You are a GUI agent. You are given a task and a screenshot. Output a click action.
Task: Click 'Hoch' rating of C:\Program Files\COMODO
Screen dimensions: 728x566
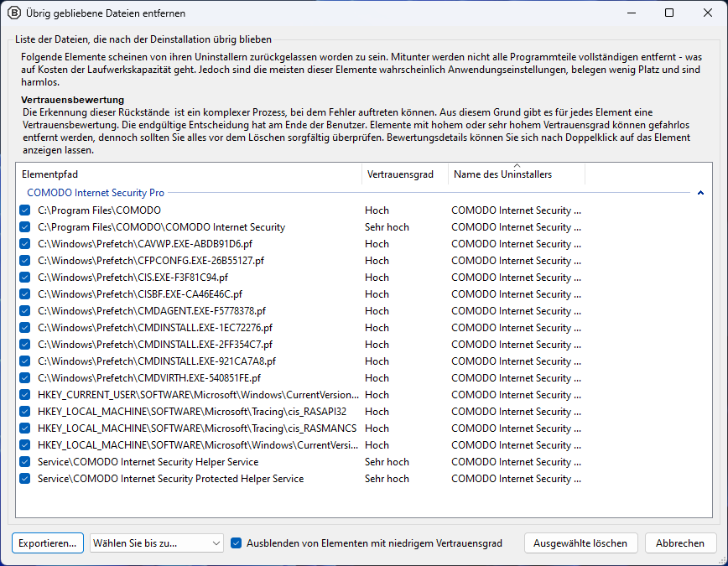(x=377, y=210)
